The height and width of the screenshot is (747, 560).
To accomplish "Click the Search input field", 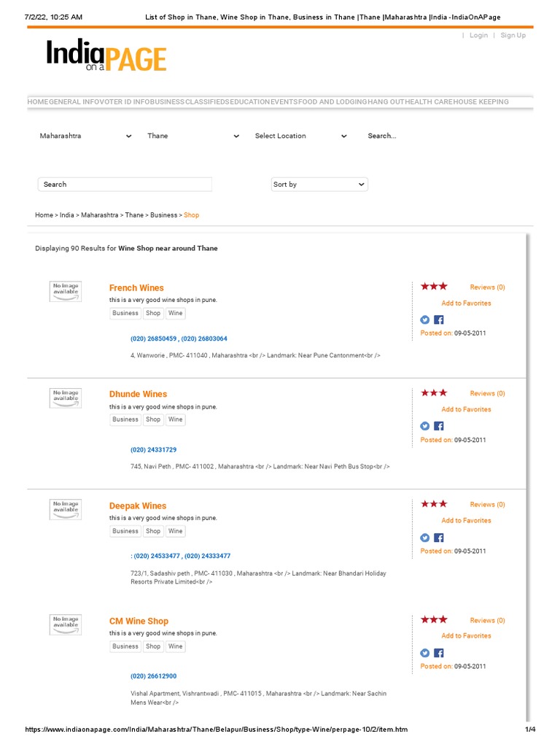I will pyautogui.click(x=125, y=185).
